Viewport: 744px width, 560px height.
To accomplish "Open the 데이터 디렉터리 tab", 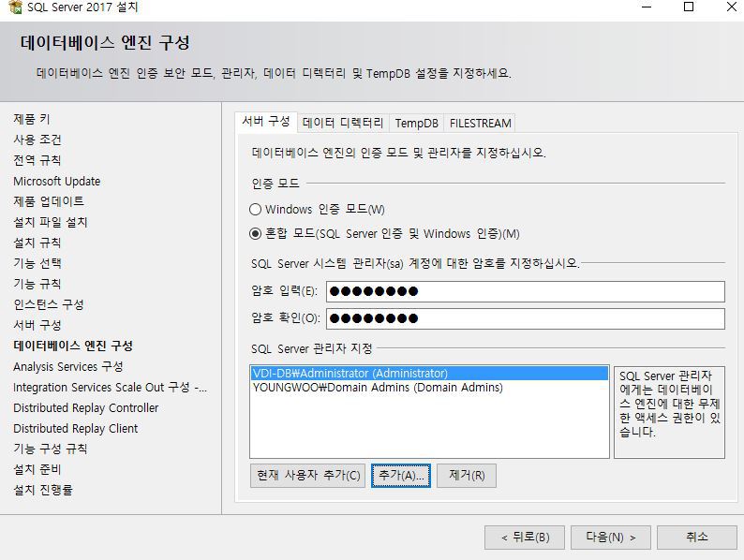I will coord(343,124).
